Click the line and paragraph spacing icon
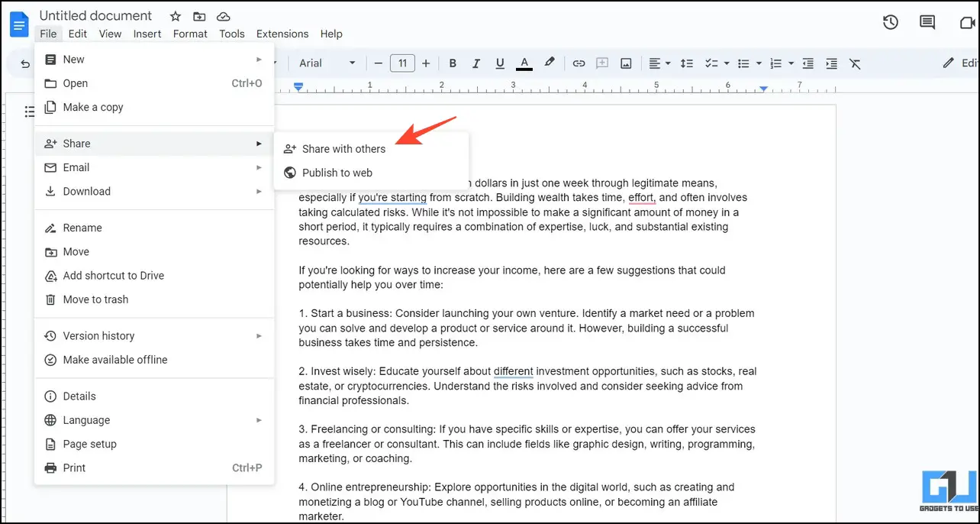 click(x=687, y=63)
